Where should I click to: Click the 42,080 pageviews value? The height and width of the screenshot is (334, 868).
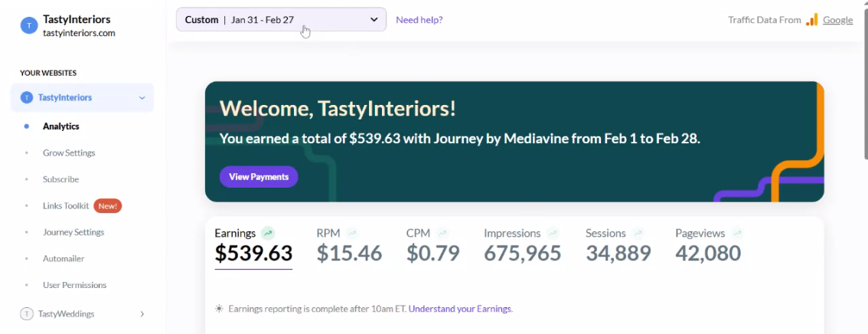point(708,253)
